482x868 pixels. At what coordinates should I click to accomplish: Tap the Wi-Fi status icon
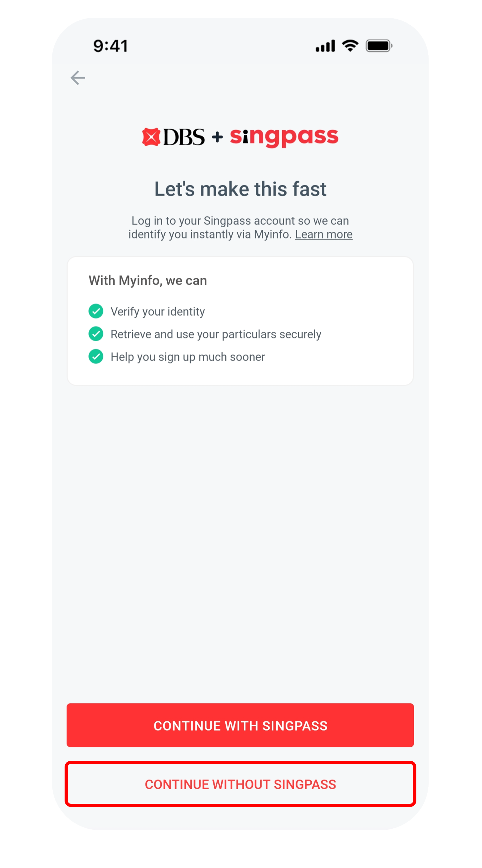350,46
